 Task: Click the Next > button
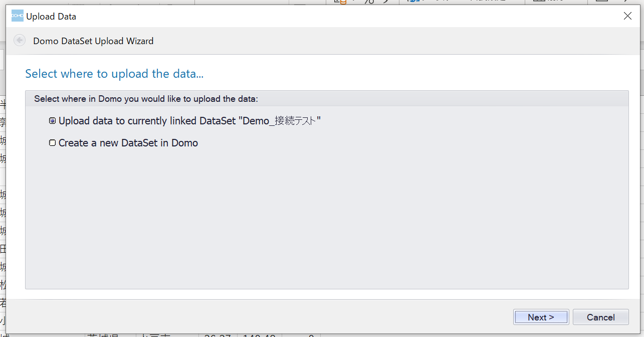[x=541, y=317]
